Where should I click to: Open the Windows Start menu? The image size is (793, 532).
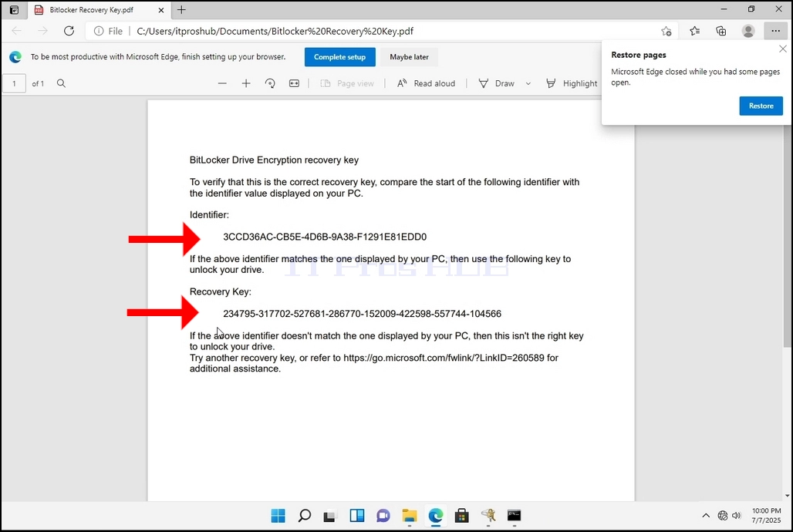click(x=278, y=515)
